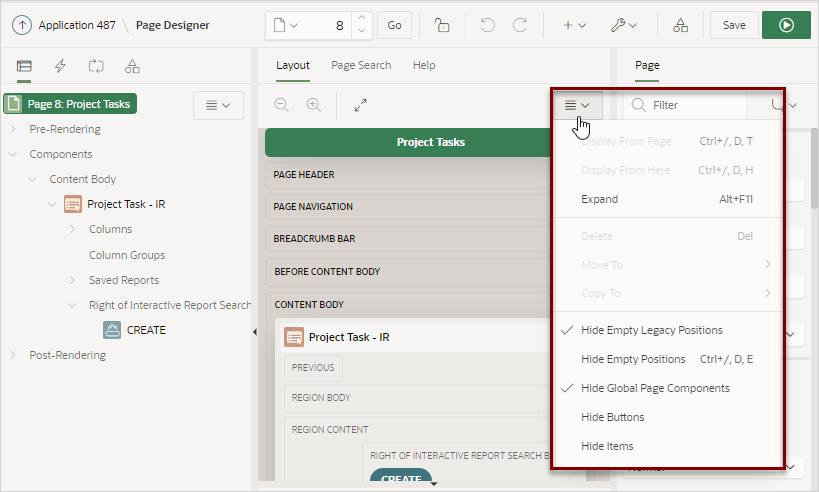Open the page selector document icon
The width and height of the screenshot is (819, 492).
pyautogui.click(x=286, y=25)
